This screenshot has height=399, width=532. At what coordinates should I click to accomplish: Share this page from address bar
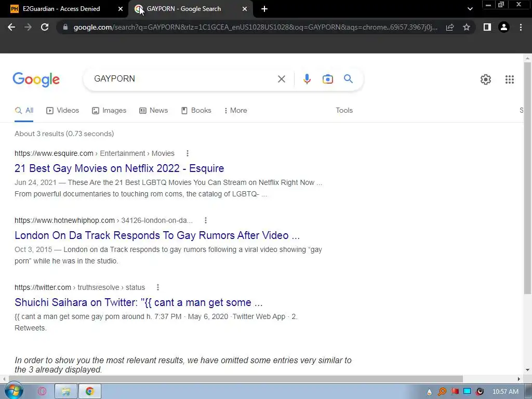(450, 27)
